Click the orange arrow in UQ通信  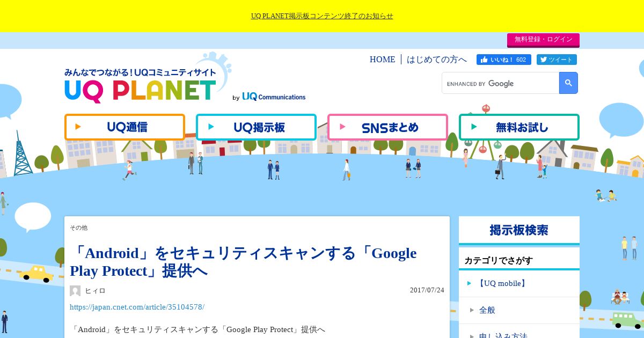pyautogui.click(x=78, y=127)
